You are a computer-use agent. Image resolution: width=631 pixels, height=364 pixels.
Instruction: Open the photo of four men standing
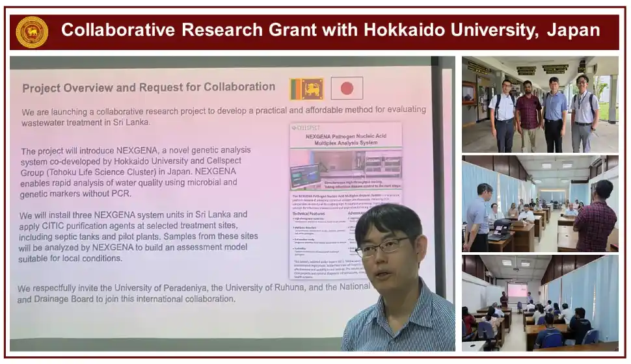(540, 105)
